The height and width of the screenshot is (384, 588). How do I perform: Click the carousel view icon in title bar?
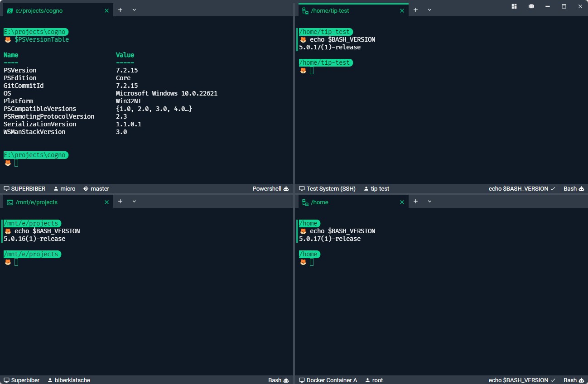pos(531,6)
